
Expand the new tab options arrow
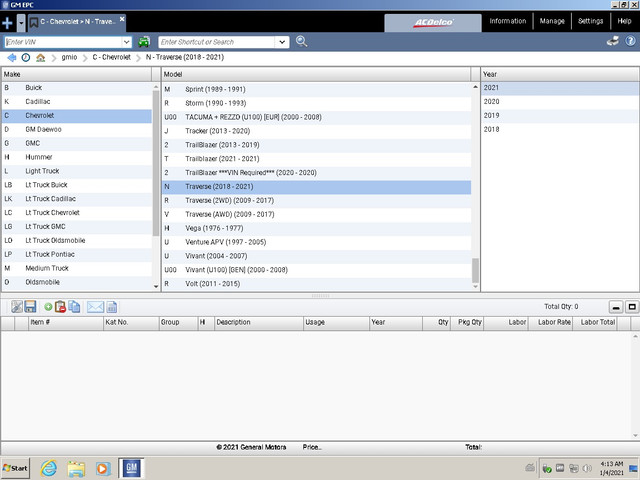21,23
